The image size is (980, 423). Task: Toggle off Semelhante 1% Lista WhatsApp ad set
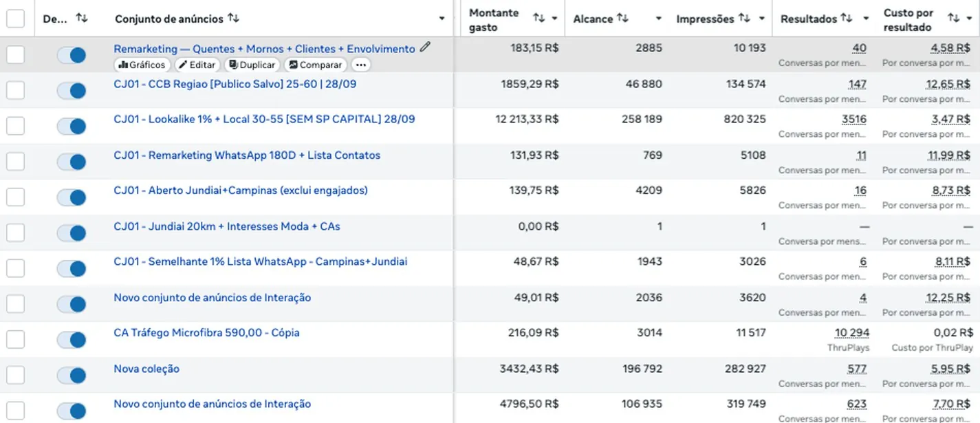[x=72, y=269]
